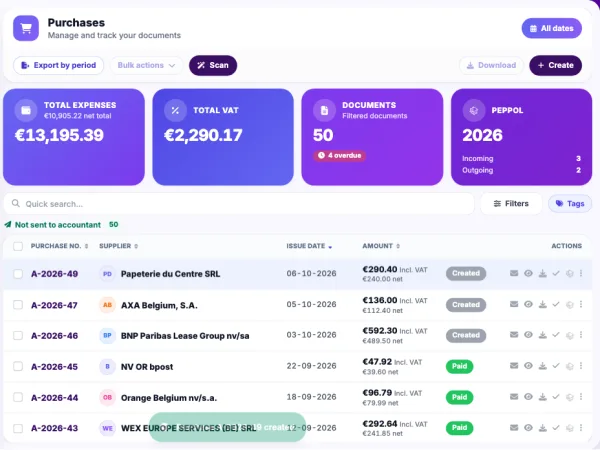Select checkbox for A-2026-44
The width and height of the screenshot is (600, 450).
pos(18,398)
